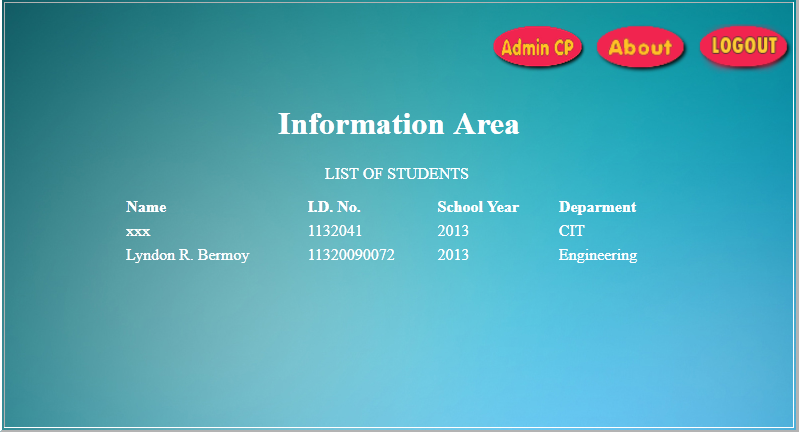The image size is (799, 432).
Task: Click year 2013 in xxx row
Action: 453,231
